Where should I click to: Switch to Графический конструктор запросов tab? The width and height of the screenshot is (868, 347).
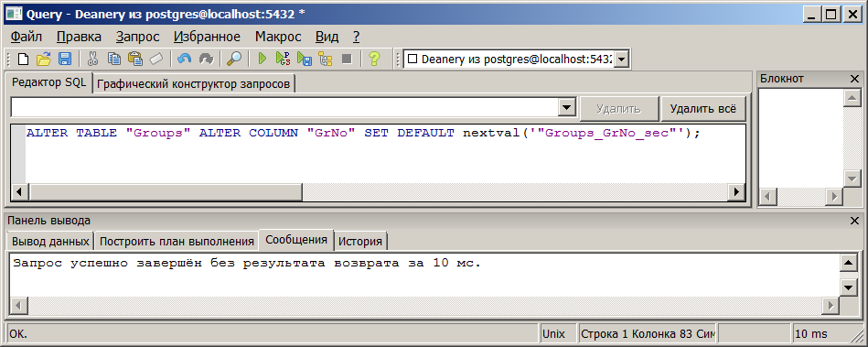[194, 84]
